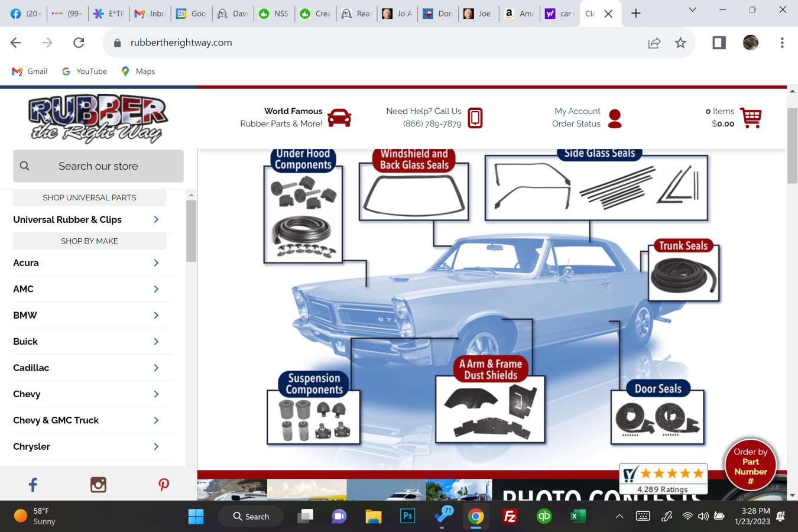798x532 pixels.
Task: Open Photoshop from taskbar
Action: pos(407,516)
